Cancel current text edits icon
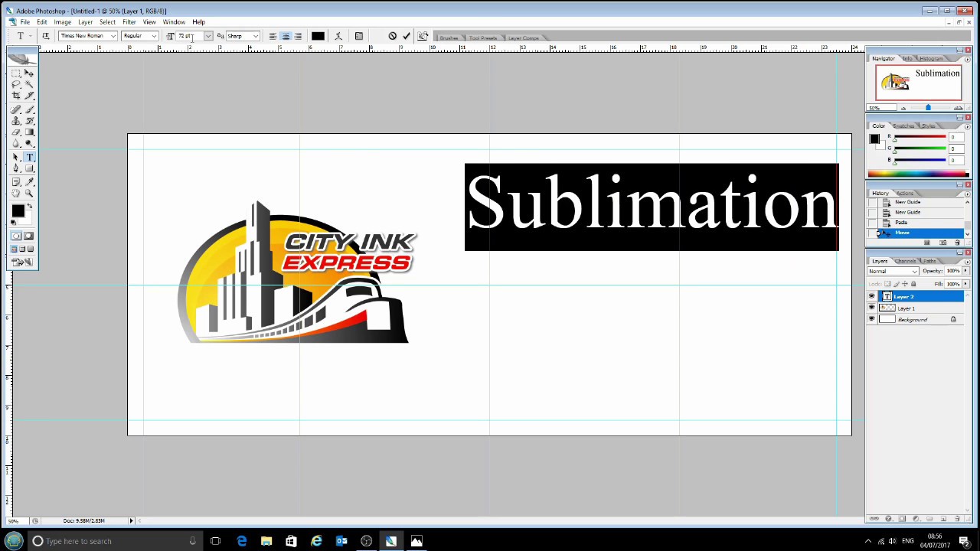 pos(392,36)
